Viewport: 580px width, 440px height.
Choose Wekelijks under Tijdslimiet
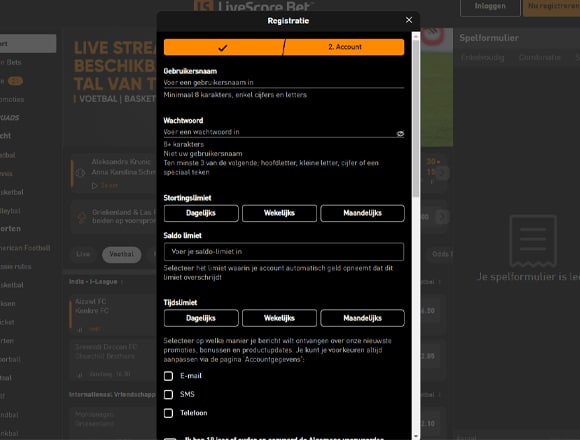click(x=279, y=318)
